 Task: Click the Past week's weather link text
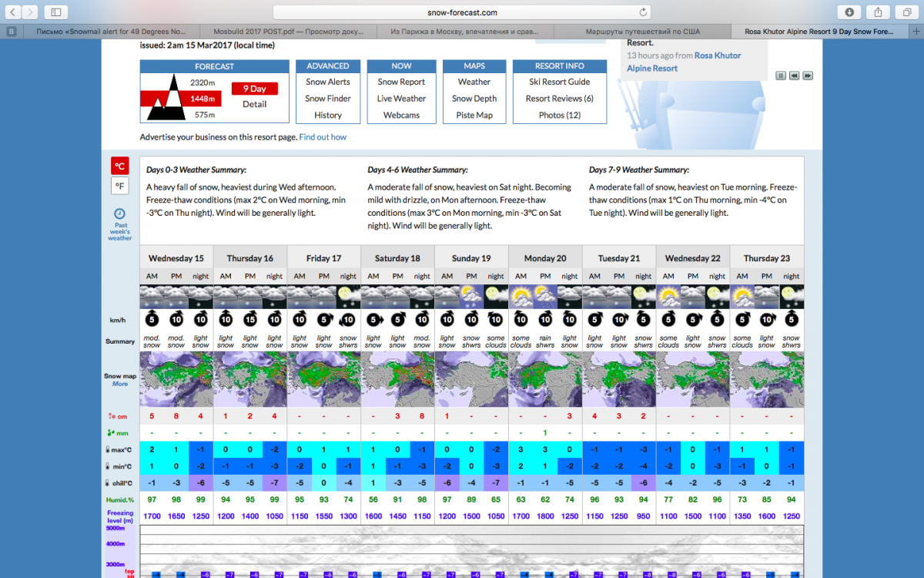coord(119,231)
